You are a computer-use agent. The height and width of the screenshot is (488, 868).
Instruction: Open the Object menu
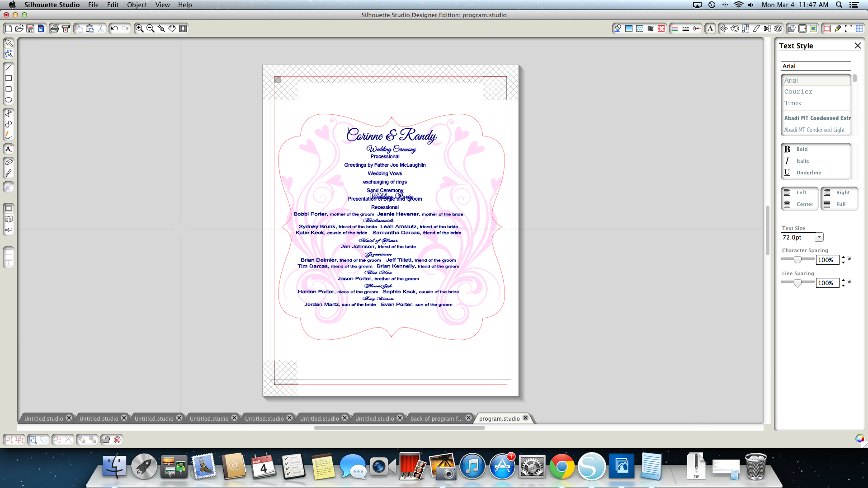[x=137, y=5]
